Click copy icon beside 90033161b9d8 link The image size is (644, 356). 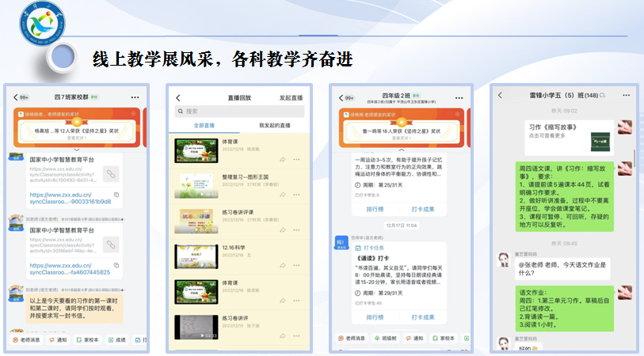coord(116,195)
